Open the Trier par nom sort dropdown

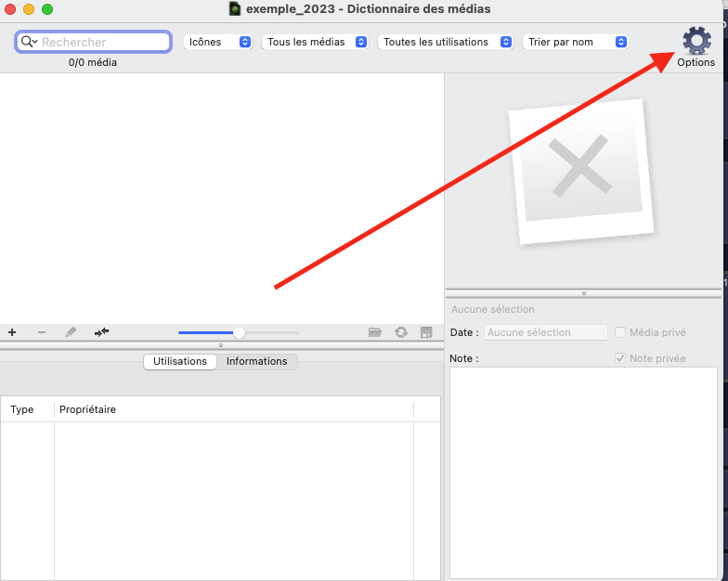(576, 42)
